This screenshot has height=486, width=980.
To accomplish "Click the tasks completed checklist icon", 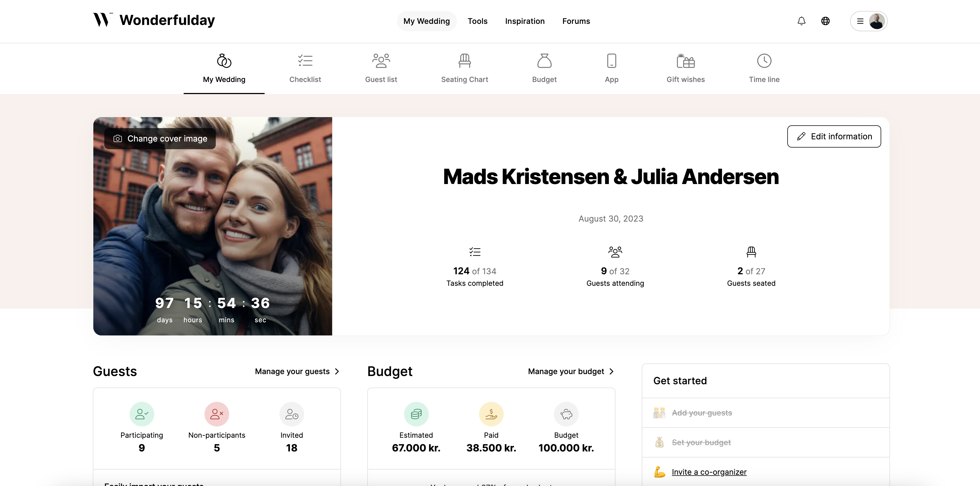I will click(475, 252).
